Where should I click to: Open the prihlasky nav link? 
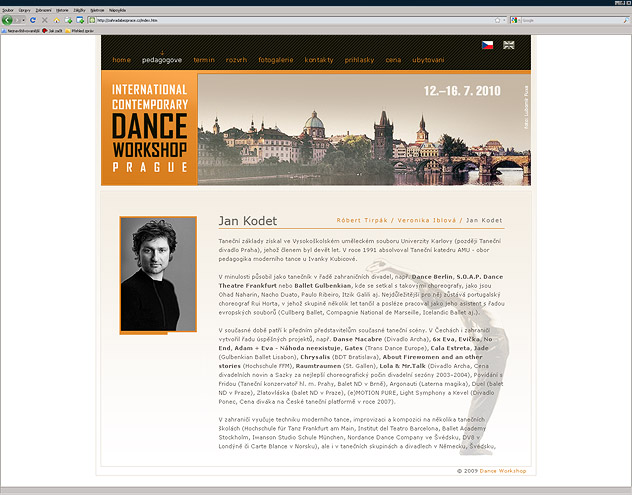359,60
